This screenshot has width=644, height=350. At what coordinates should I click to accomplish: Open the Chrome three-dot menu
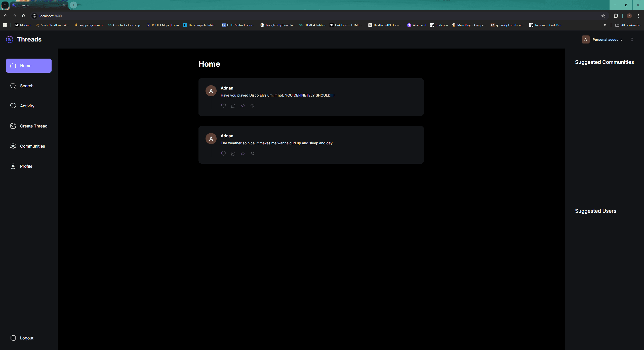638,16
